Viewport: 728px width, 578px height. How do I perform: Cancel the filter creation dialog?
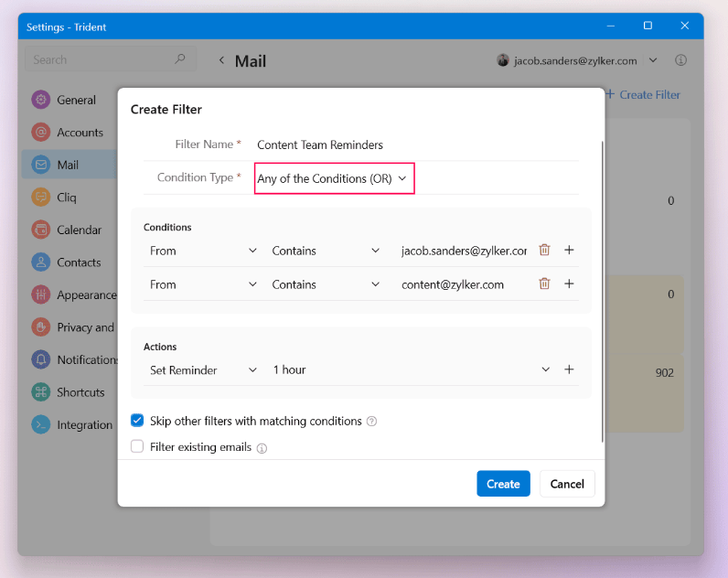tap(567, 484)
